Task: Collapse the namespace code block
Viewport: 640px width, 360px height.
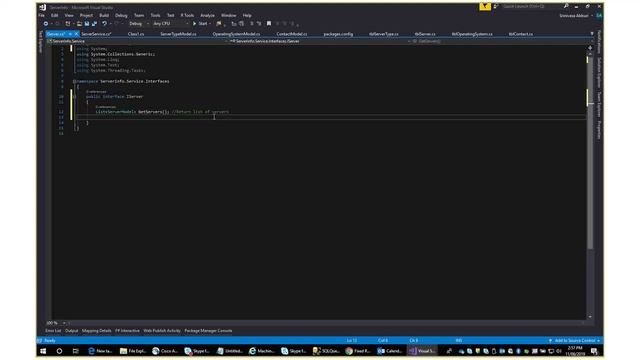Action: click(74, 81)
